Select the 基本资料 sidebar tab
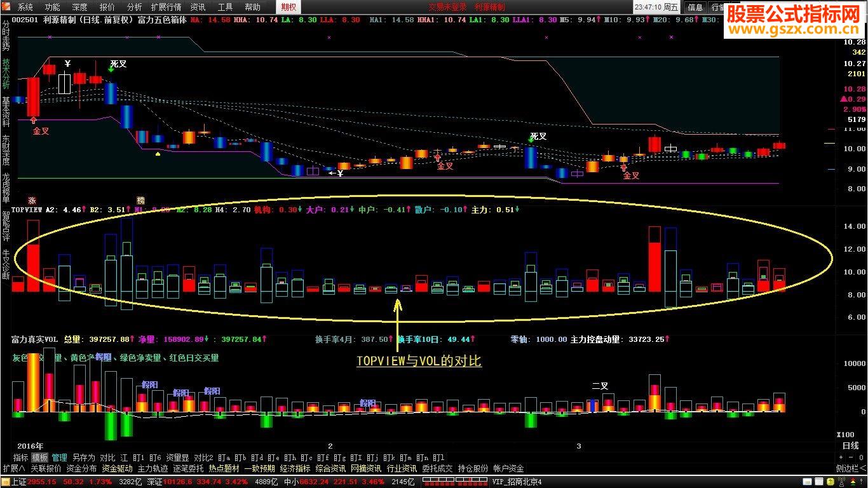Viewport: 868px width, 488px height. tap(6, 112)
